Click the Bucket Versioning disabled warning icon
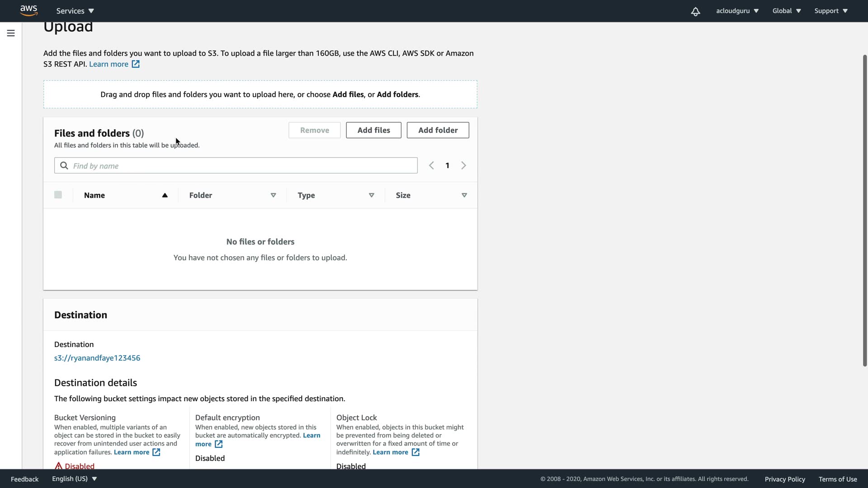Screen dimensions: 868x488 58,466
